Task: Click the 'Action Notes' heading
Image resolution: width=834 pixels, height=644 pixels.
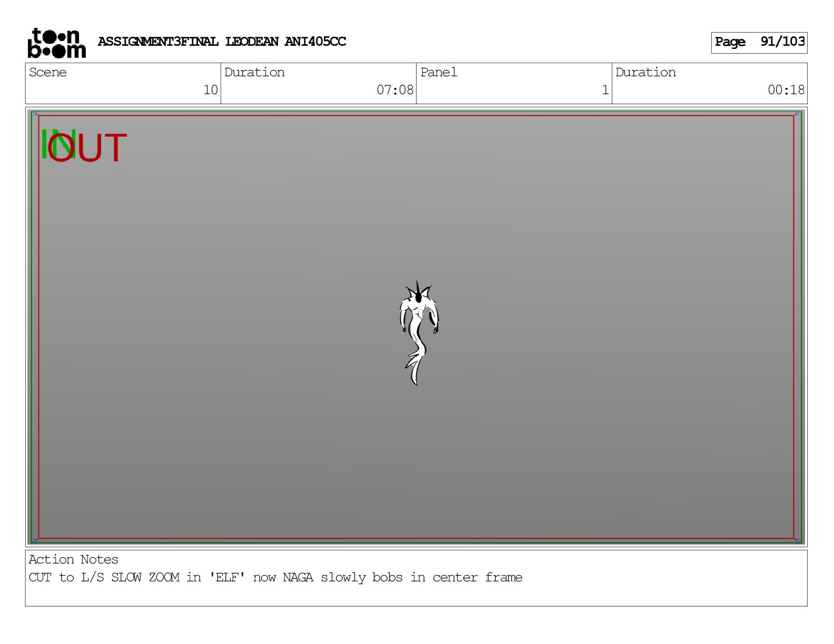Action: [x=73, y=559]
